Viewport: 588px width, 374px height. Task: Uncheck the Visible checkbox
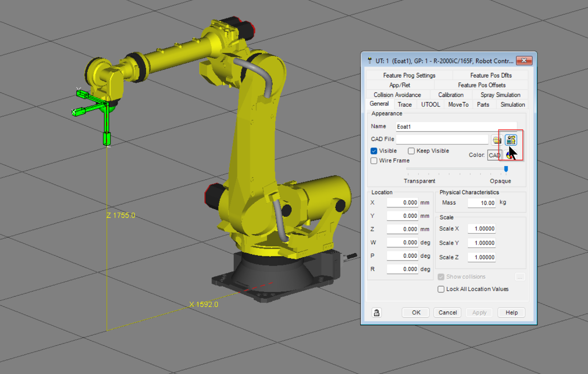coord(374,151)
